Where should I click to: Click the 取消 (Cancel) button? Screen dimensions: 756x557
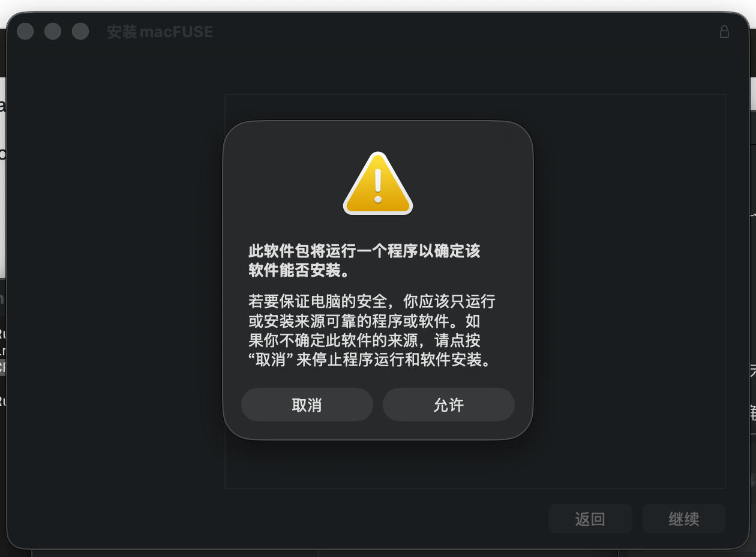click(307, 405)
